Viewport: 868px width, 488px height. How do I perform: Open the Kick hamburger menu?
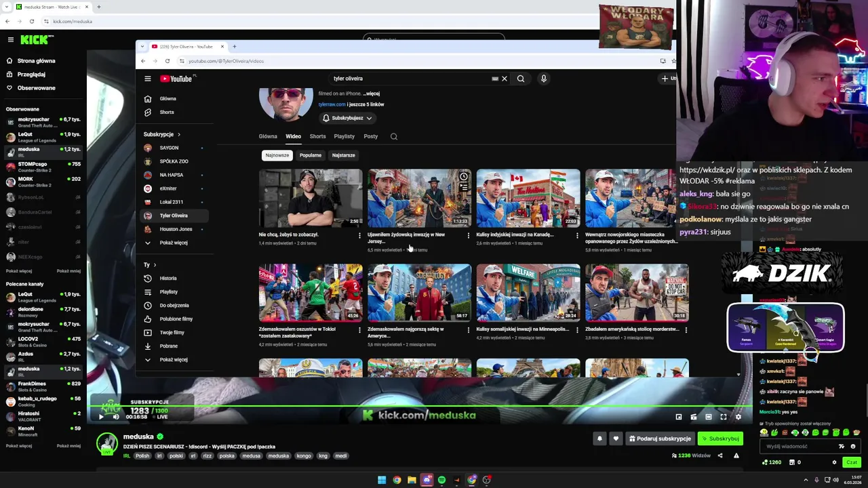click(10, 40)
